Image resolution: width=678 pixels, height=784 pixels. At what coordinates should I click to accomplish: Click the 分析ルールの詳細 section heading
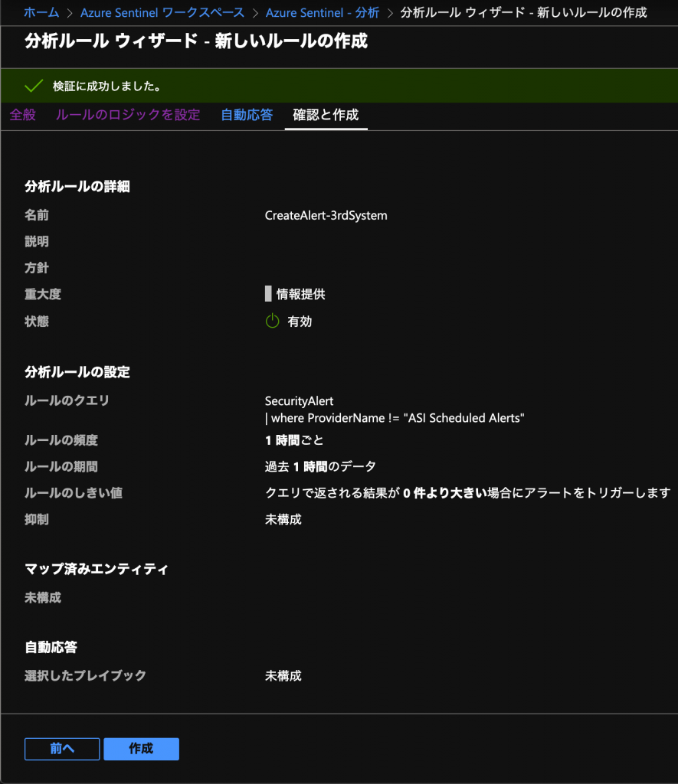[77, 187]
